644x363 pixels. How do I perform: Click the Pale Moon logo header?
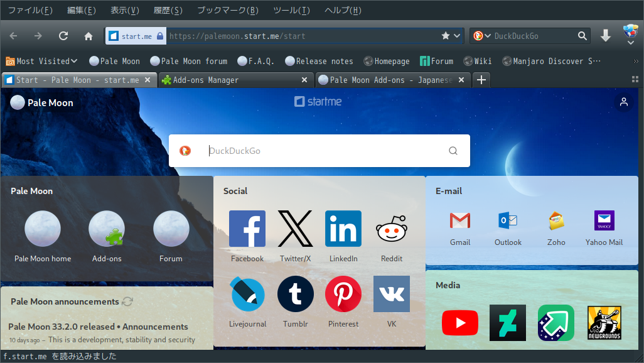[41, 103]
